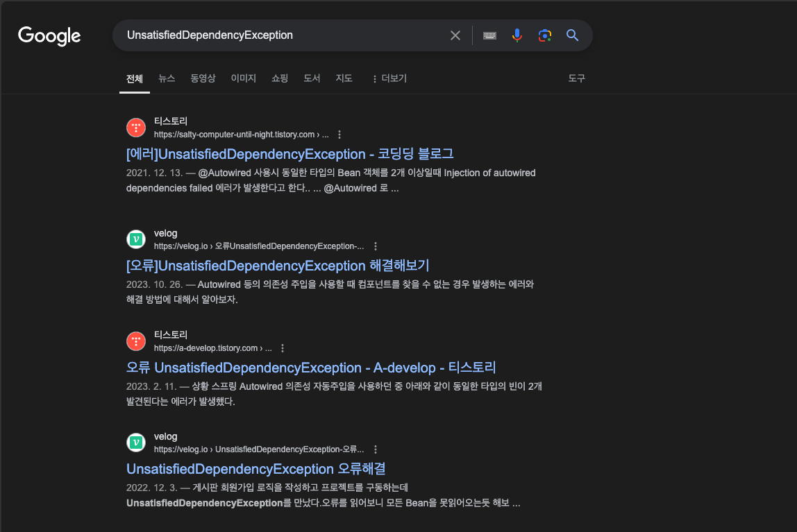Click the 2021. 12. 13. result snippet
The width and height of the screenshot is (797, 532).
point(331,180)
